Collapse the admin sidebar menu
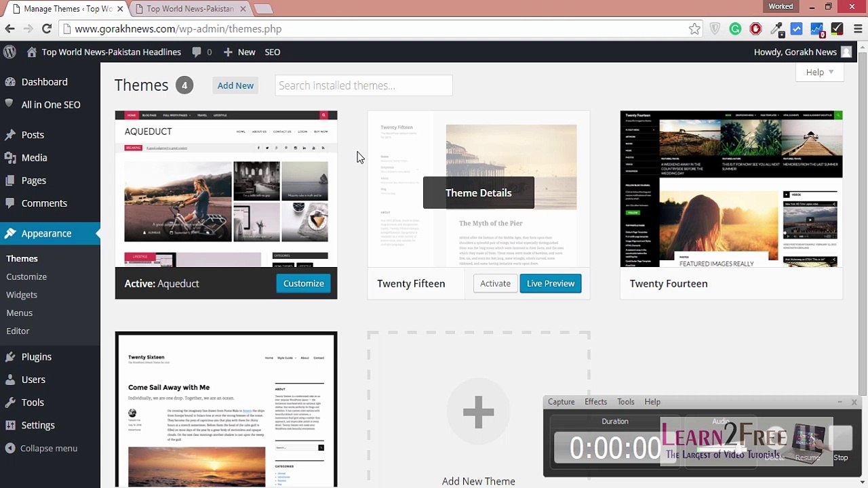This screenshot has width=868, height=488. point(41,448)
